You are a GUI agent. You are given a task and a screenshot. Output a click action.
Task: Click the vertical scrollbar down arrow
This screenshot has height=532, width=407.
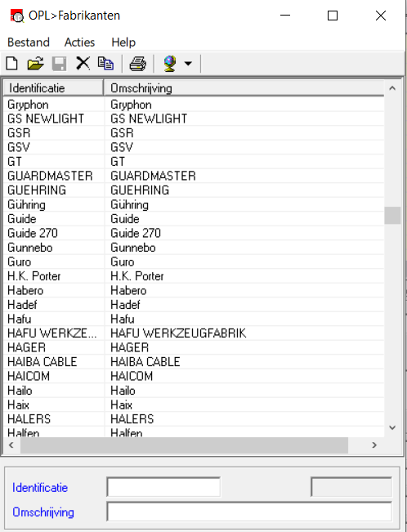coord(392,428)
